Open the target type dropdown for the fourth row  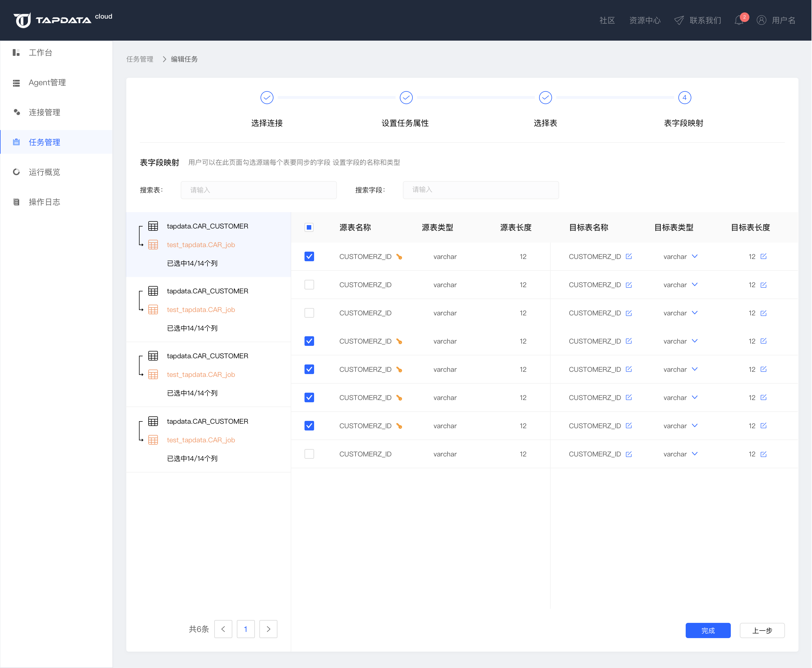(x=695, y=341)
